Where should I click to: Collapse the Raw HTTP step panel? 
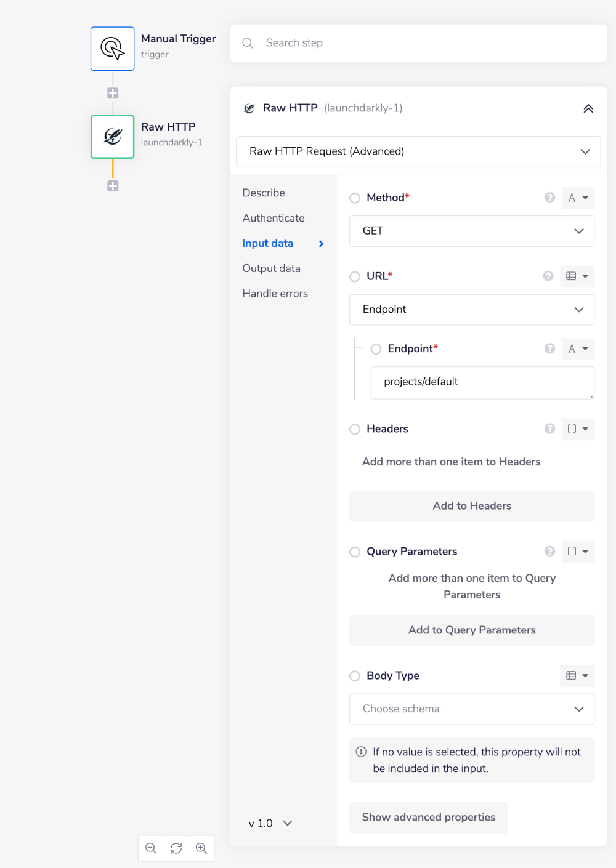click(588, 108)
